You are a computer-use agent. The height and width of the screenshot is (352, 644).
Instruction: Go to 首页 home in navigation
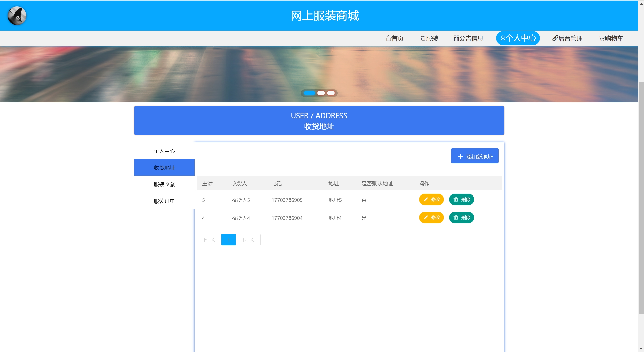pos(395,38)
